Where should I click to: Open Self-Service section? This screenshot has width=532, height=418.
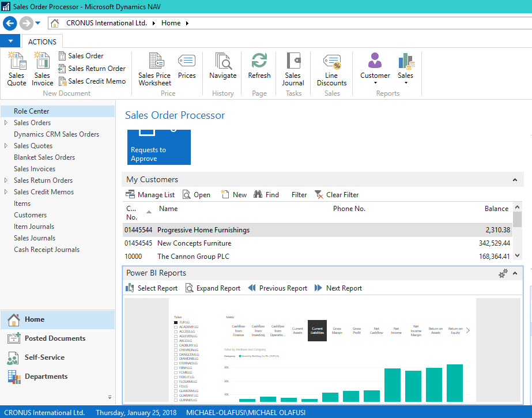pyautogui.click(x=58, y=357)
